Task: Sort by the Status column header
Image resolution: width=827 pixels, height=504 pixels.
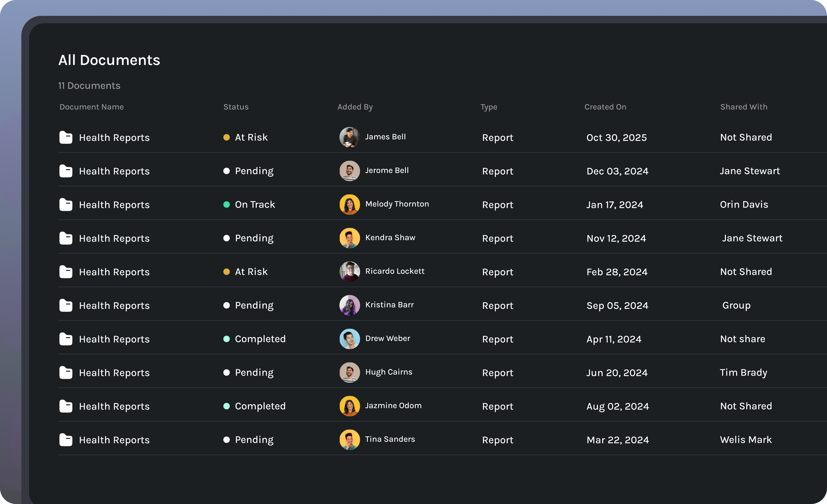Action: point(236,107)
